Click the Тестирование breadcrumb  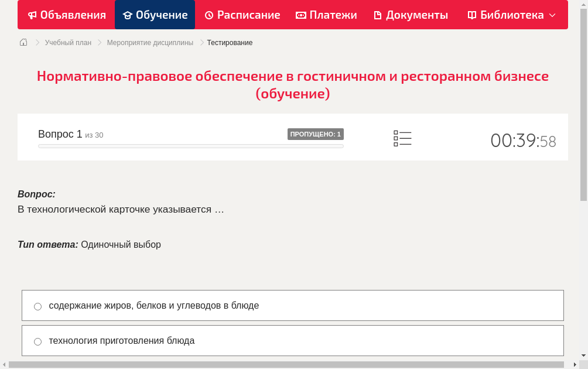(x=229, y=42)
